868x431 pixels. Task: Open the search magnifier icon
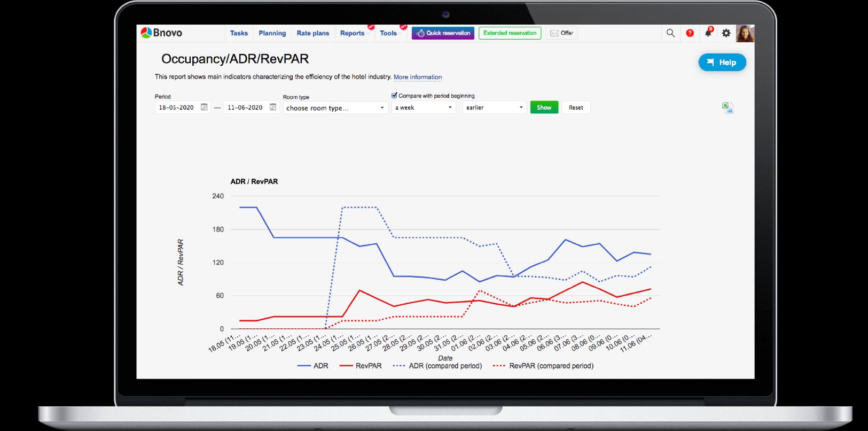click(670, 33)
